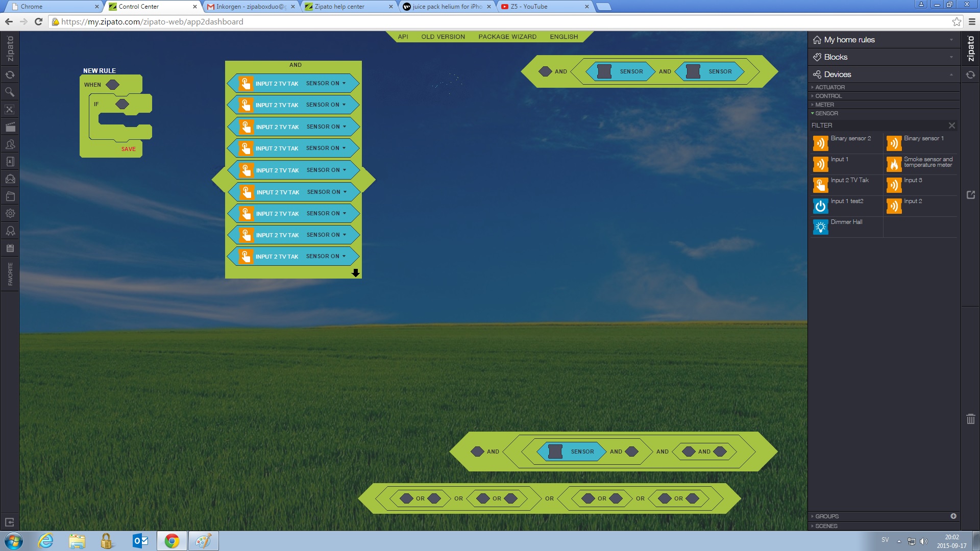Viewport: 980px width, 551px height.
Task: Clear the FILTER with the X button
Action: pos(951,126)
